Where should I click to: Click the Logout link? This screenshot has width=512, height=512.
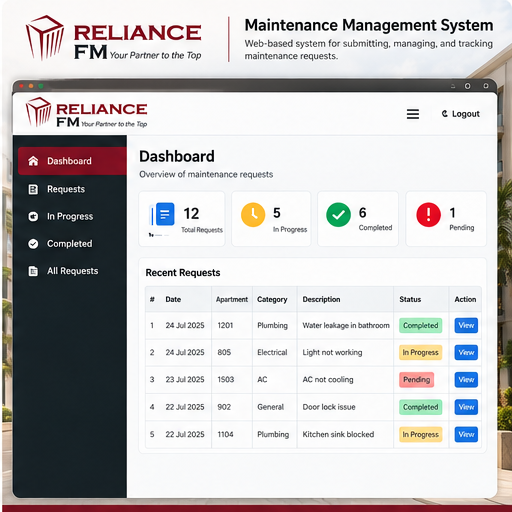(x=461, y=114)
